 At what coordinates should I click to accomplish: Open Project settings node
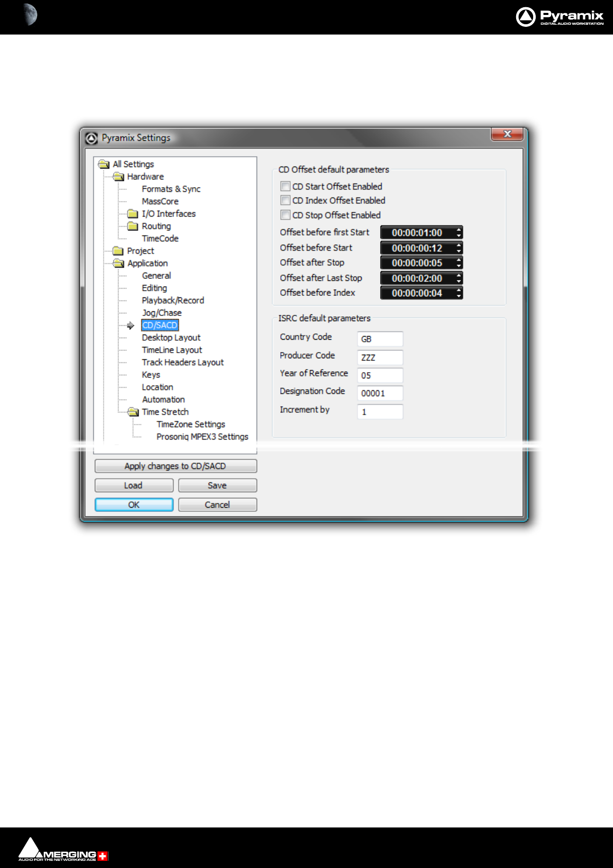point(141,251)
